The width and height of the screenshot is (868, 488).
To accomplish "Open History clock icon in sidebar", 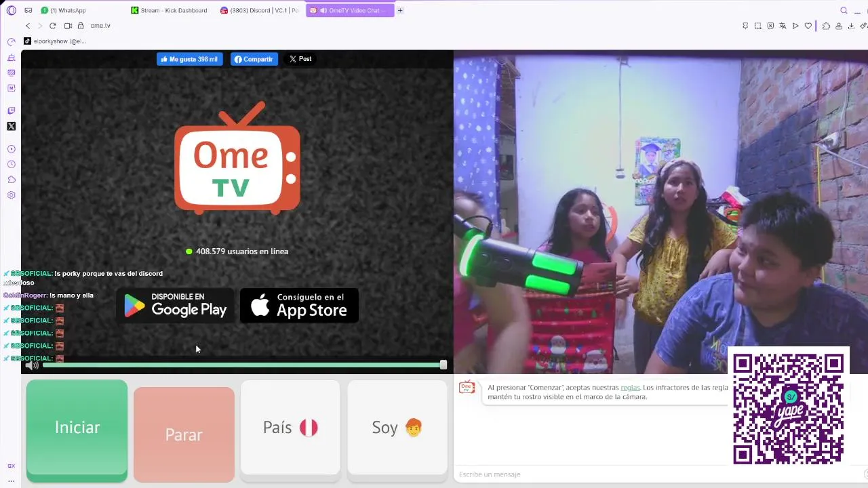I will [x=12, y=164].
